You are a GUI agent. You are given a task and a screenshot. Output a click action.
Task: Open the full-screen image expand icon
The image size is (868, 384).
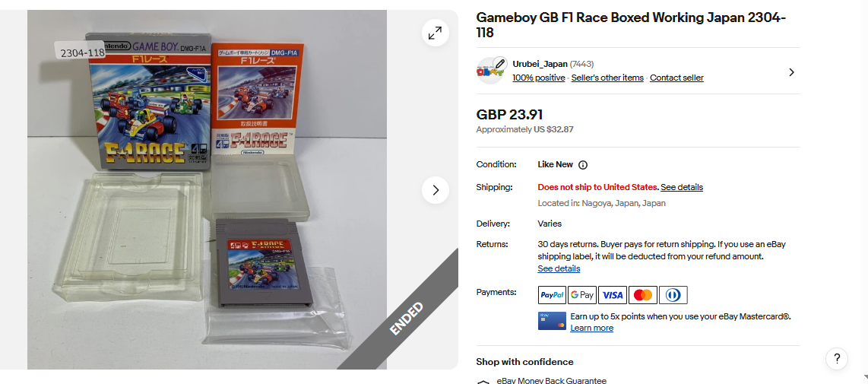(x=435, y=33)
